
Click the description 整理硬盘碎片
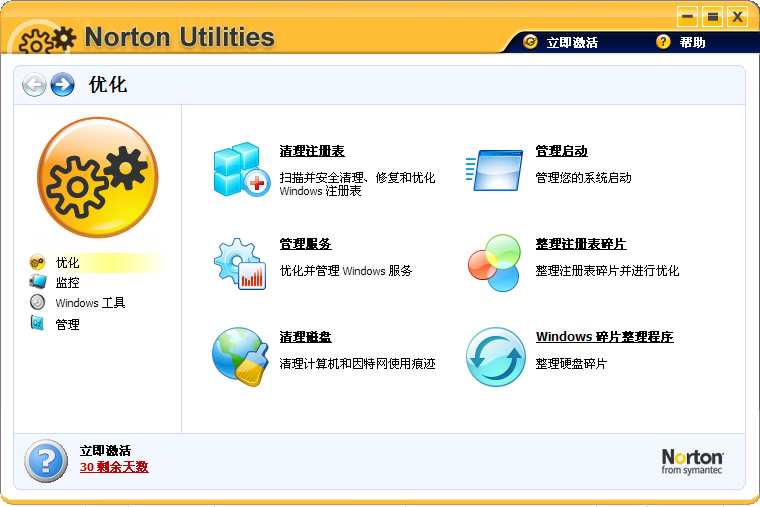point(571,364)
